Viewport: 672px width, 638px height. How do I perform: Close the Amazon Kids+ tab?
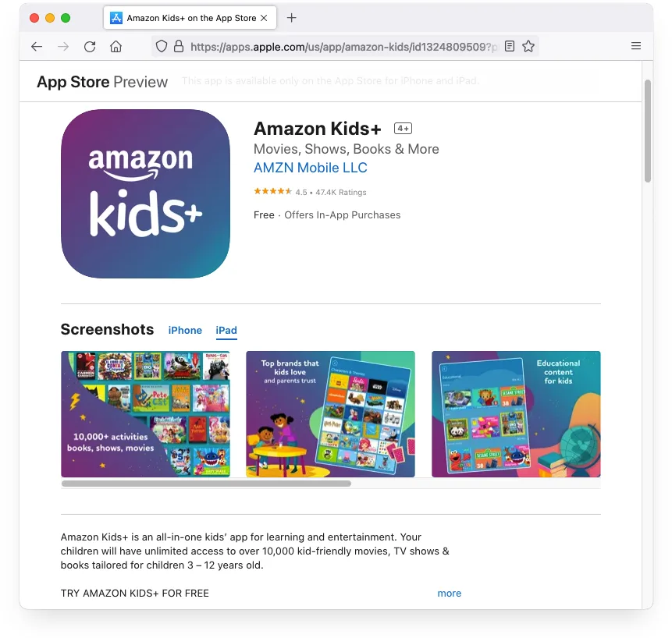pos(264,18)
